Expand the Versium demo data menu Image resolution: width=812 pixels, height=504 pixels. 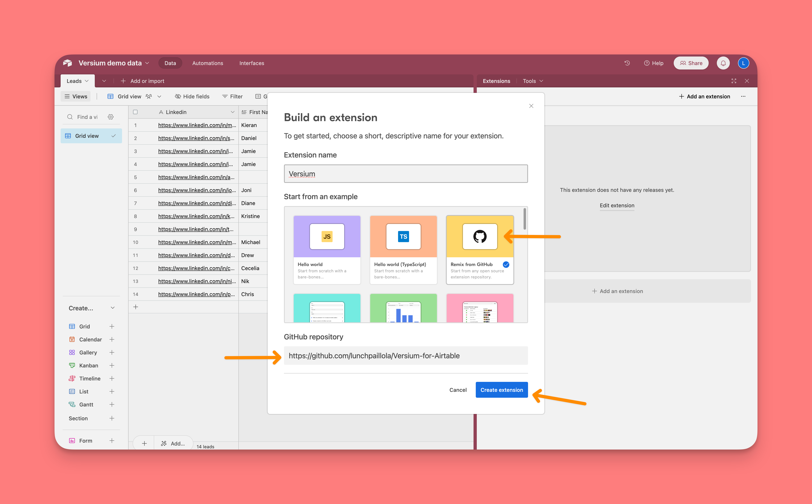point(147,63)
